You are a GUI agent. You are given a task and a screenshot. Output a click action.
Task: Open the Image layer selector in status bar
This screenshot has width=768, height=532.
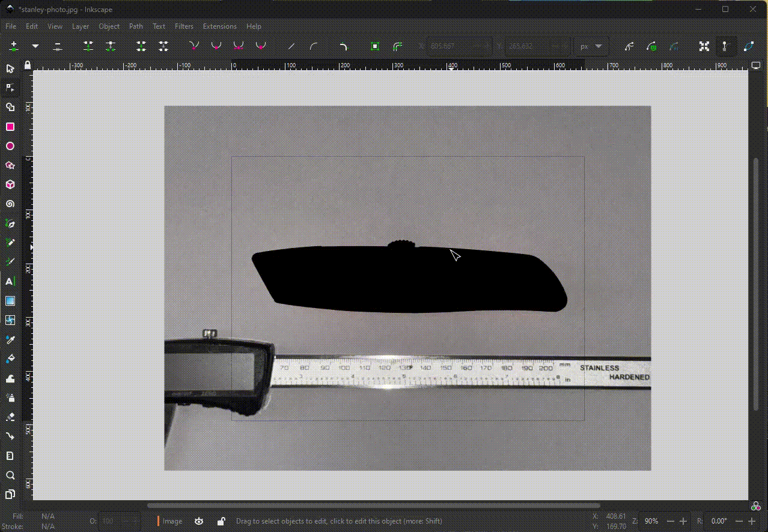point(172,521)
